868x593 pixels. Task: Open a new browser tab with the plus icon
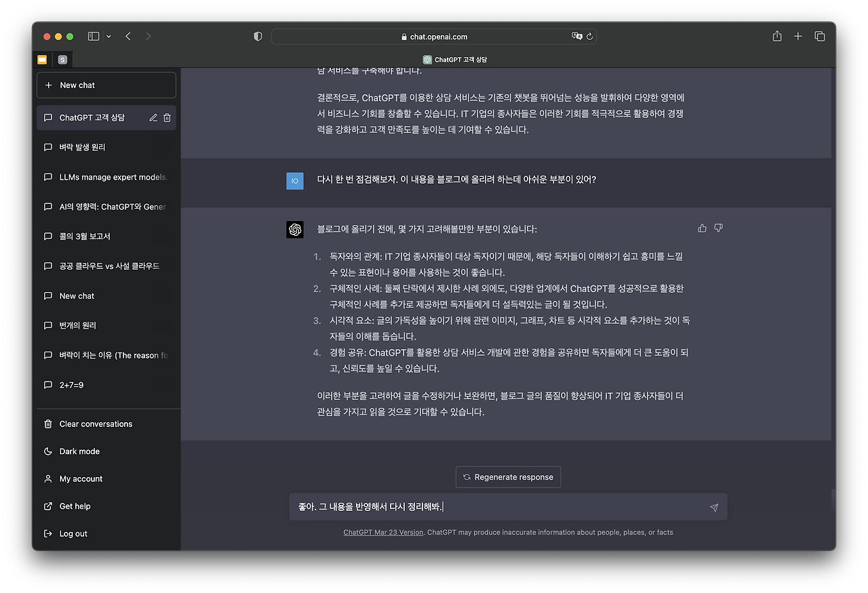click(797, 36)
